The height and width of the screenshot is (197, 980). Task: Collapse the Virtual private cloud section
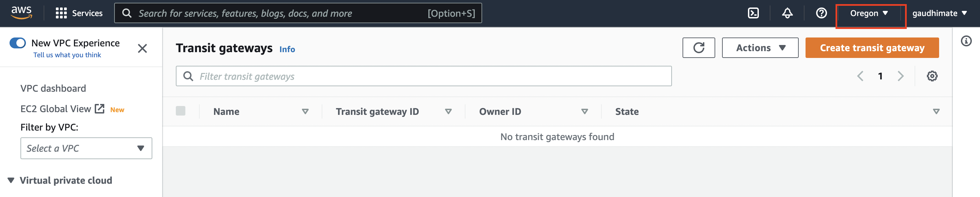click(11, 180)
